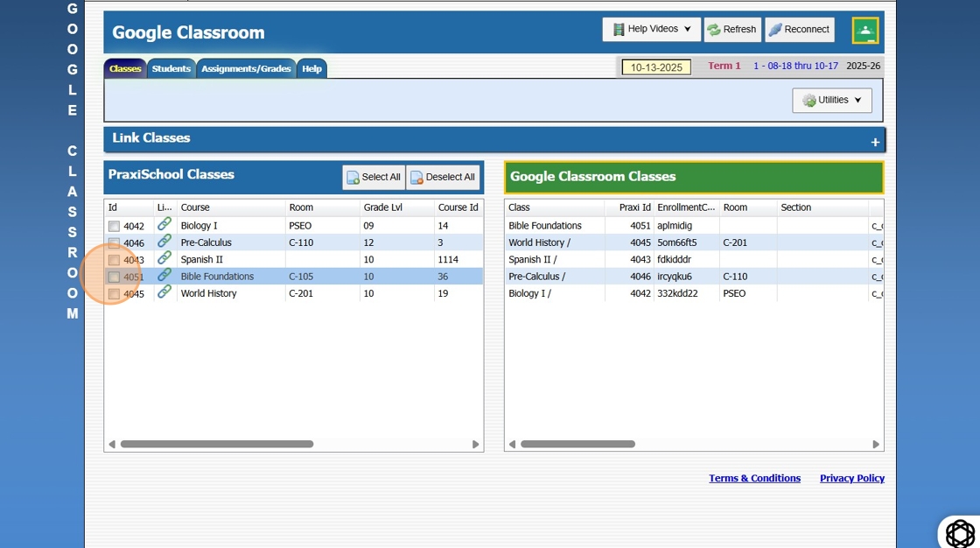The width and height of the screenshot is (980, 548).
Task: Tick the checkbox for class 4045
Action: point(114,294)
